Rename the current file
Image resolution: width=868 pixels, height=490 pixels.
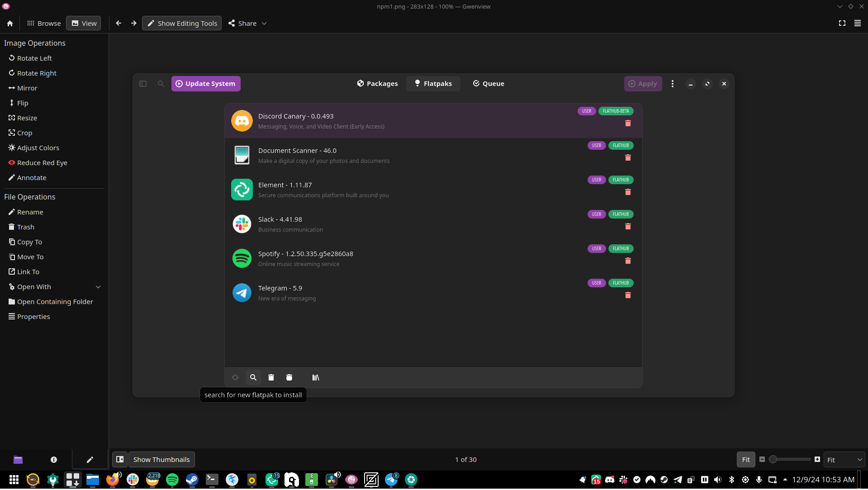[x=26, y=212]
